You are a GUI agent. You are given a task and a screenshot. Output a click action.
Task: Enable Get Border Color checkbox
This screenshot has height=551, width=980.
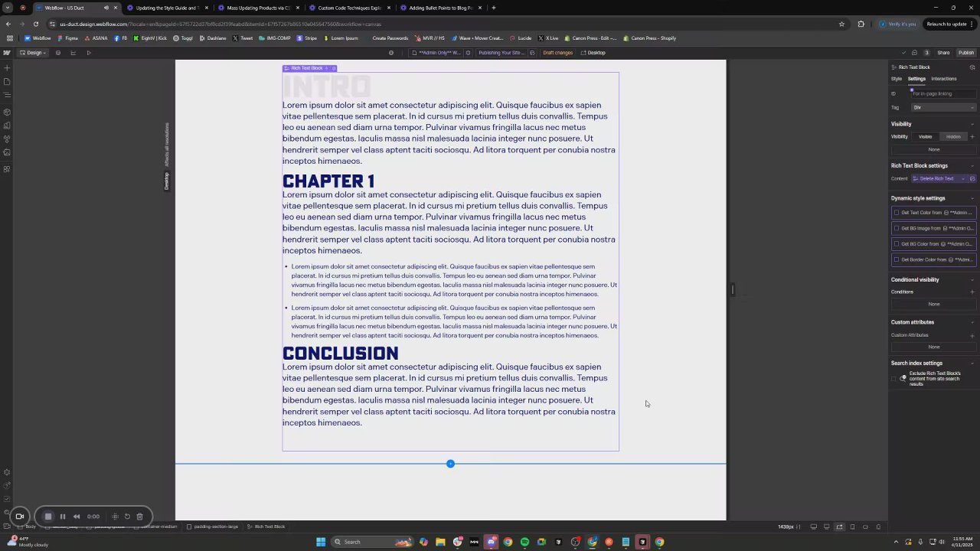click(897, 259)
